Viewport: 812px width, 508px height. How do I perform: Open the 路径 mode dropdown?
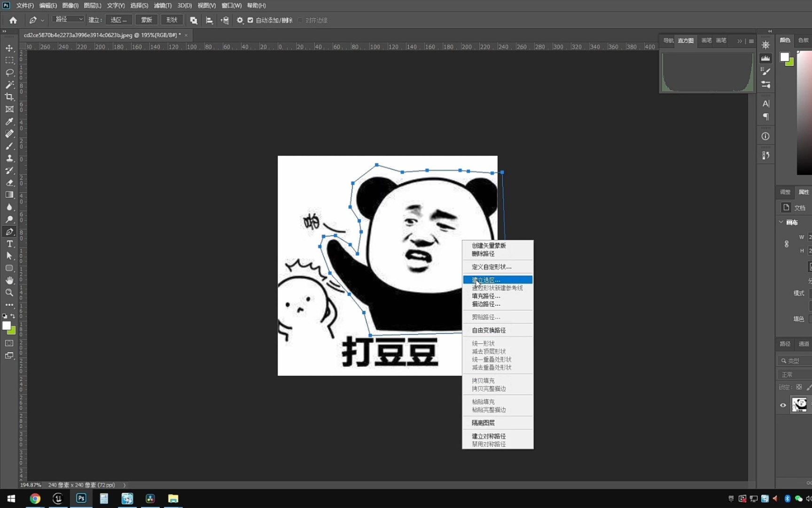point(69,19)
